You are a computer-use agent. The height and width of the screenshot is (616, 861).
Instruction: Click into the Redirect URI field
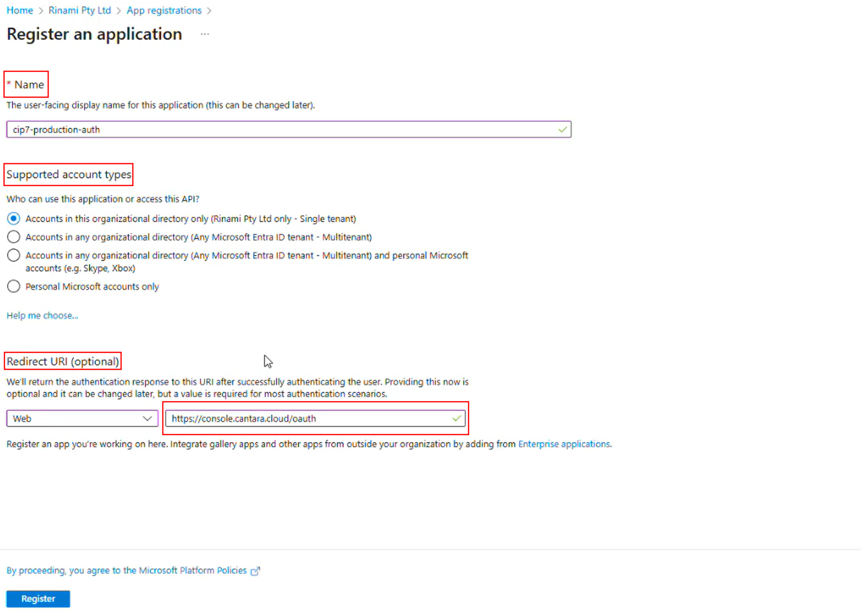pyautogui.click(x=315, y=418)
